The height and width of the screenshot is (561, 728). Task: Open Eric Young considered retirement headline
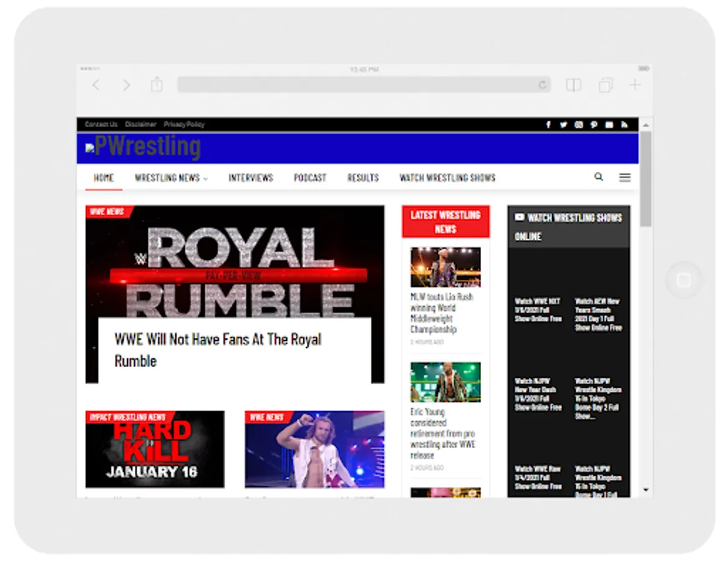pos(443,433)
